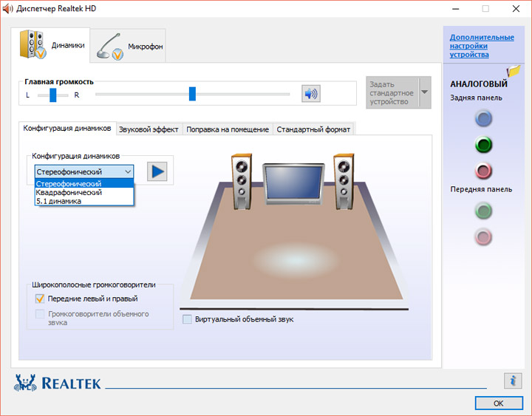This screenshot has width=532, height=416.
Task: Open the Звуковой эффект tab
Action: coord(149,129)
